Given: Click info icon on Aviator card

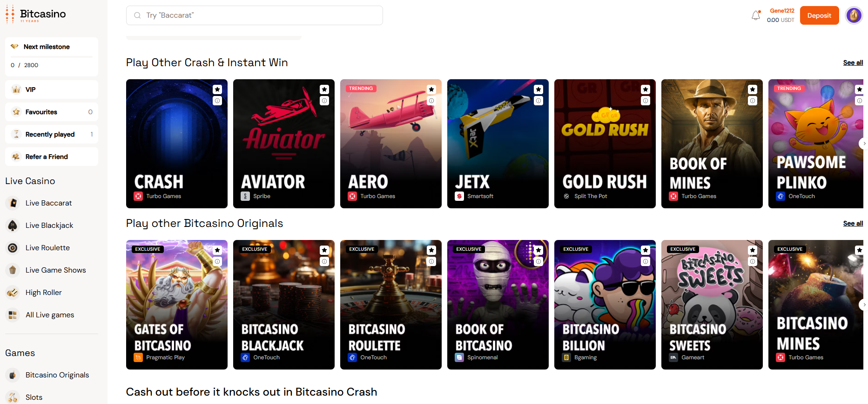Looking at the screenshot, I should [x=324, y=101].
